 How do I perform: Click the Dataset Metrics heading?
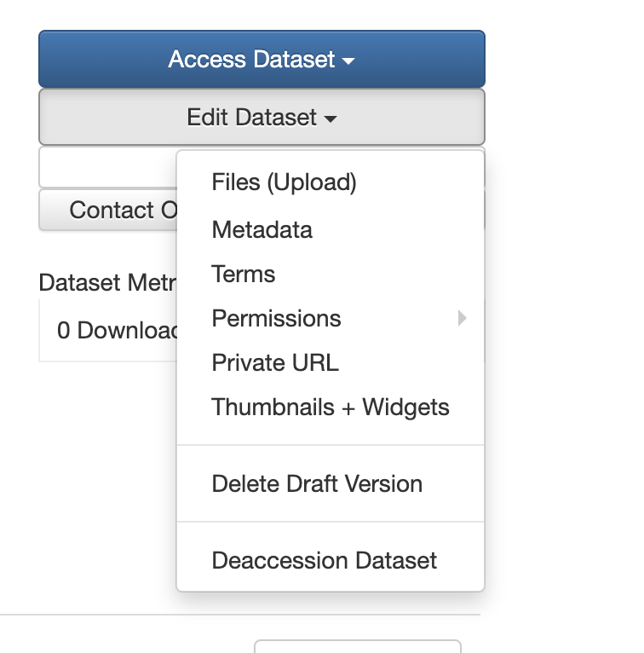click(106, 282)
